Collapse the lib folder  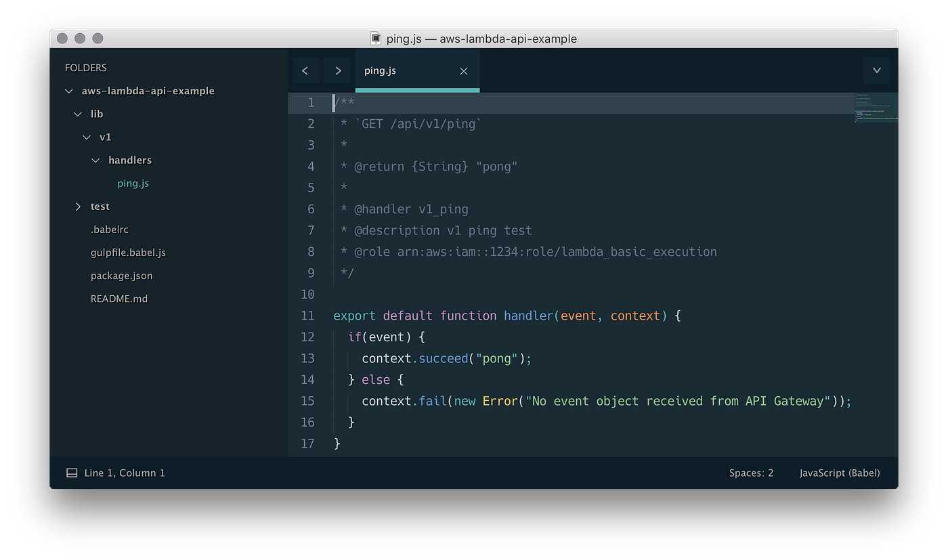[x=77, y=114]
